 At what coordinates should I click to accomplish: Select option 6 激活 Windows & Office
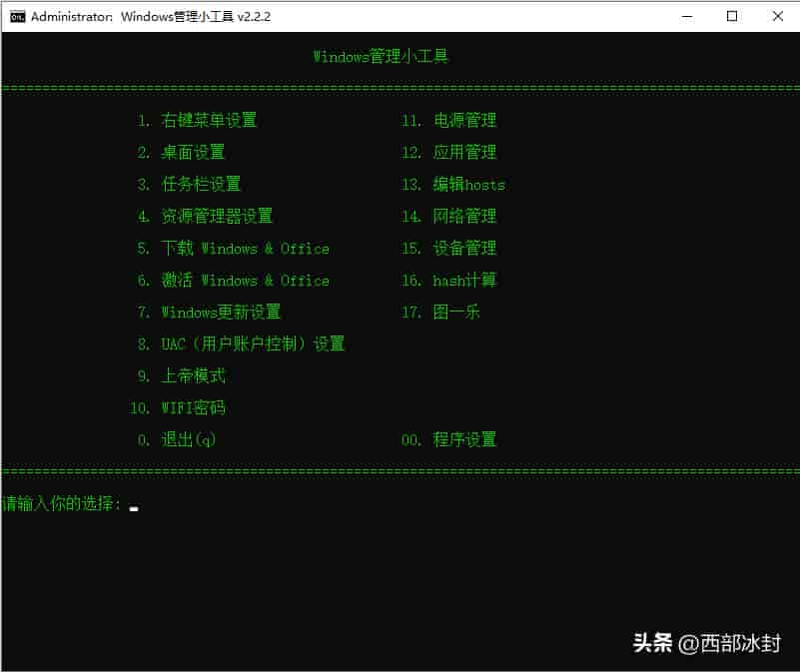point(233,281)
